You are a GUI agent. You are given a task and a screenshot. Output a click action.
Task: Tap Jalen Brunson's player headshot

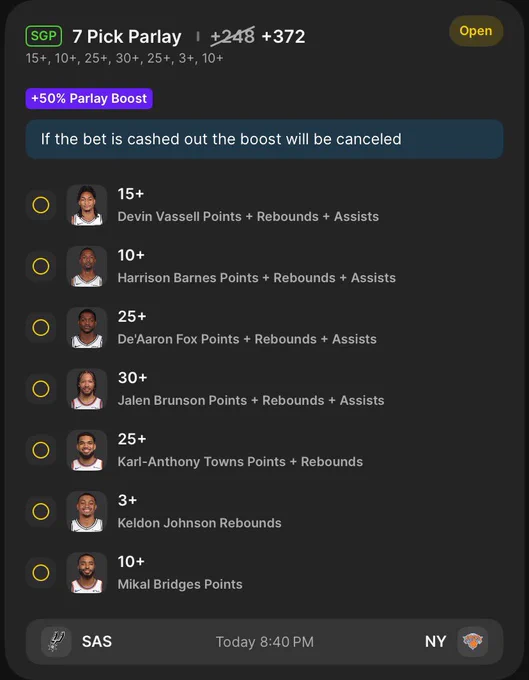87,389
